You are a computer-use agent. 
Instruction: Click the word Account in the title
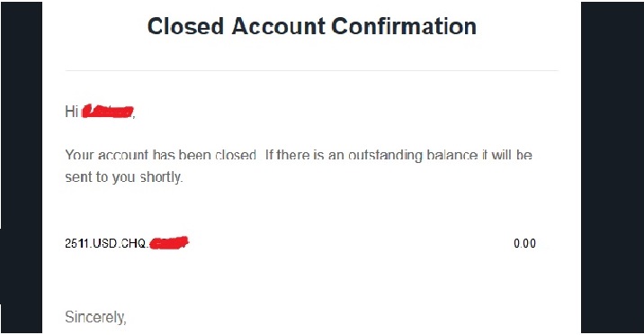[x=279, y=27]
